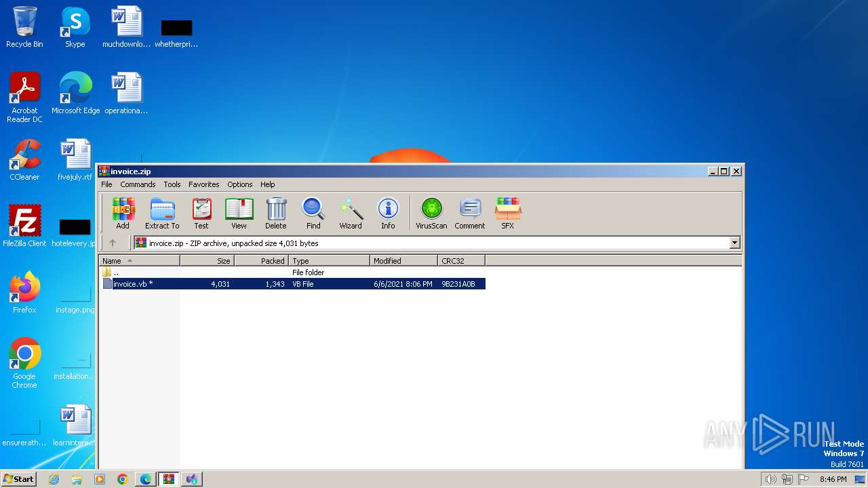The image size is (868, 488).
Task: Open FileZilla Client desktop shortcut
Action: pyautogui.click(x=24, y=226)
